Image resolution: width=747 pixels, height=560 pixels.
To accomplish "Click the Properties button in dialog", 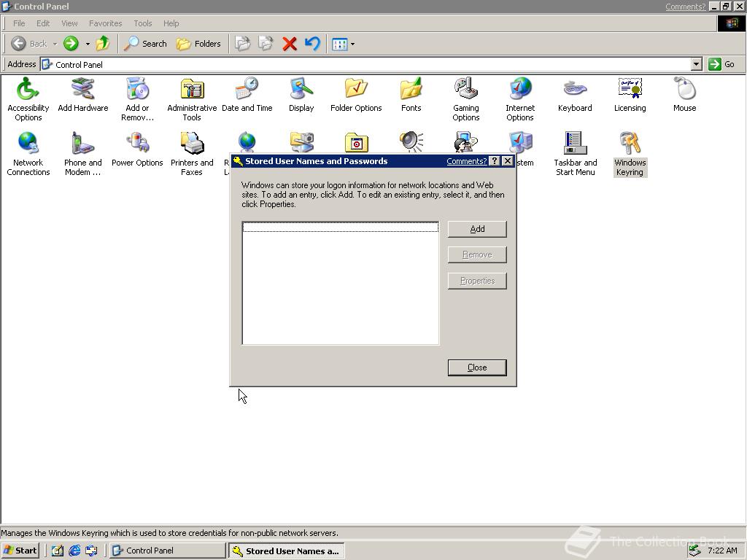I will [477, 281].
